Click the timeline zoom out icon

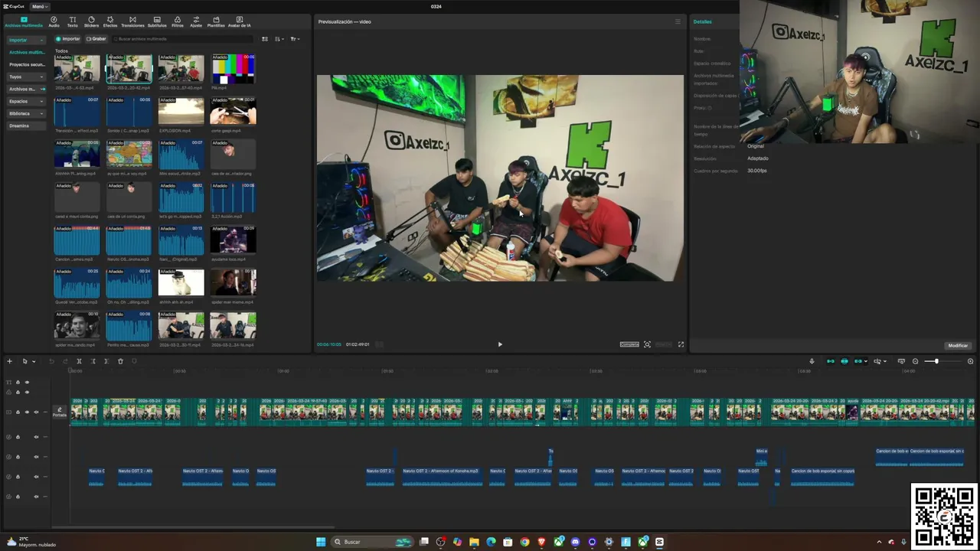click(x=915, y=361)
